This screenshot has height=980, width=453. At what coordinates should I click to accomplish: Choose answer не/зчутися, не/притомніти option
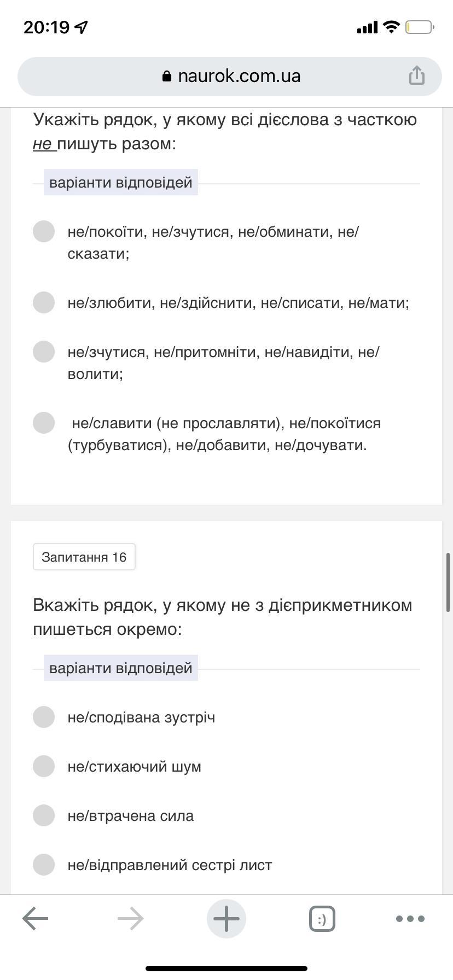pos(44,352)
